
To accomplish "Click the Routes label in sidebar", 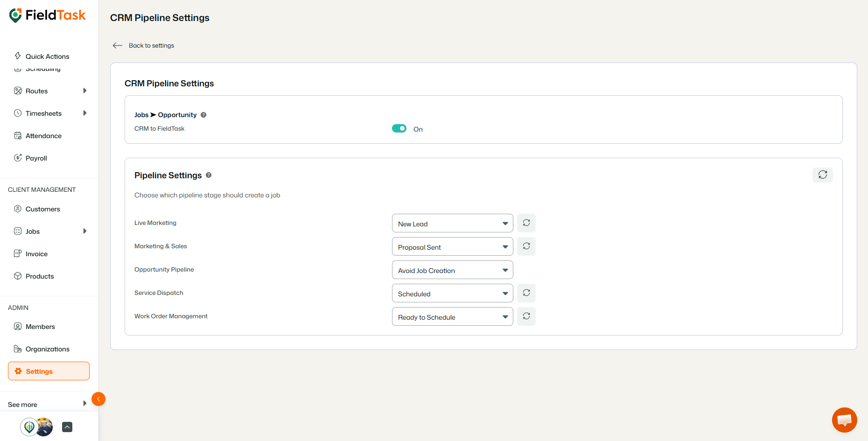I will click(36, 91).
